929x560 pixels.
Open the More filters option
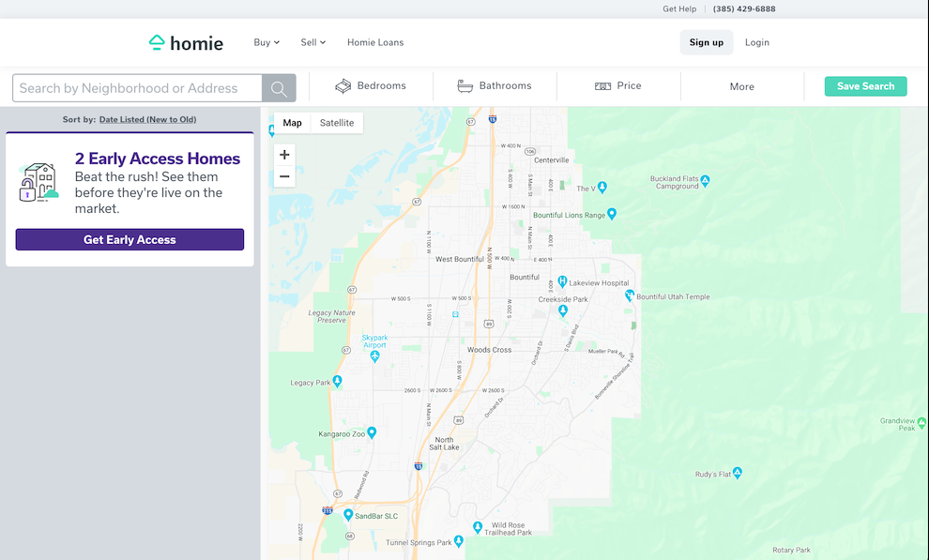tap(741, 86)
